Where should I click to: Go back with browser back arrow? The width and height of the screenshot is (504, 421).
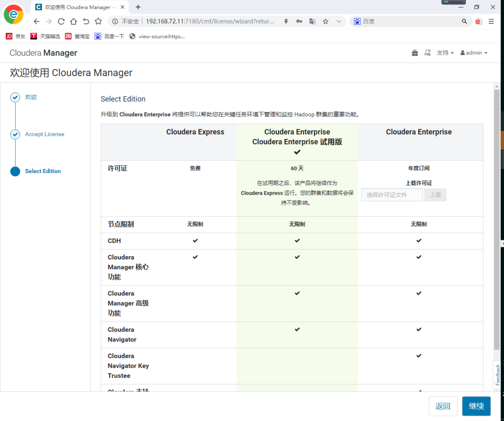pyautogui.click(x=36, y=21)
